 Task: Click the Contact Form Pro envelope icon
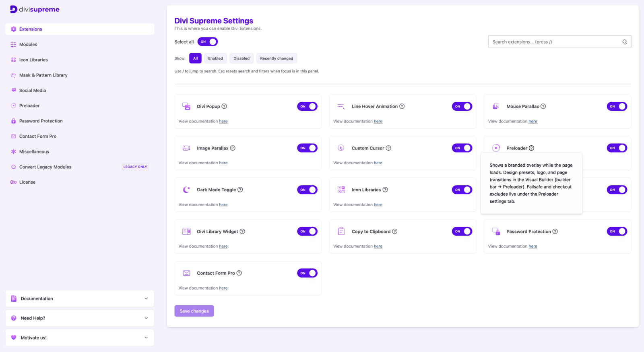[186, 273]
